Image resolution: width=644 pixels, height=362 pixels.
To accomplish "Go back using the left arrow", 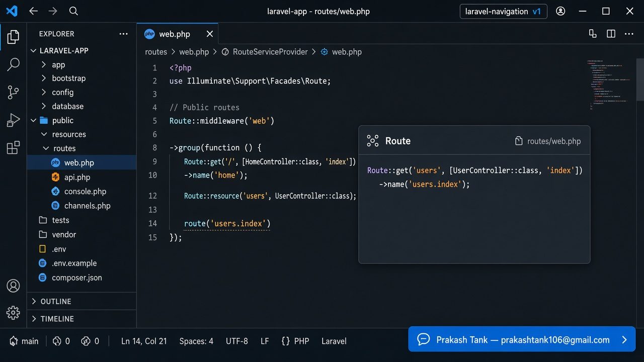I will (33, 11).
